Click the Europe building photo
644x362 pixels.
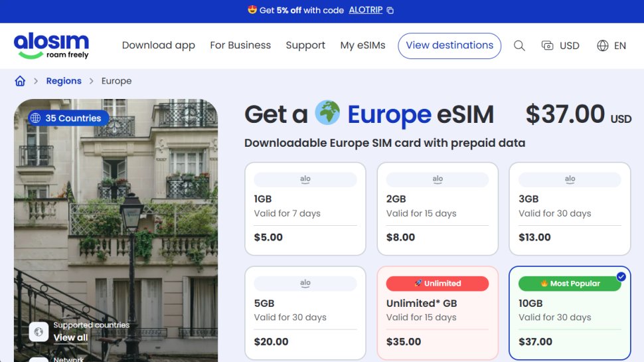pos(116,219)
